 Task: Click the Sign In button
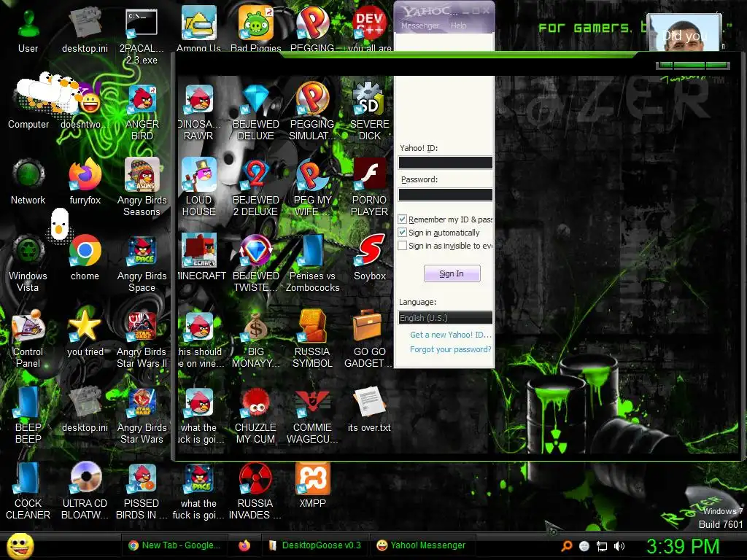[452, 273]
